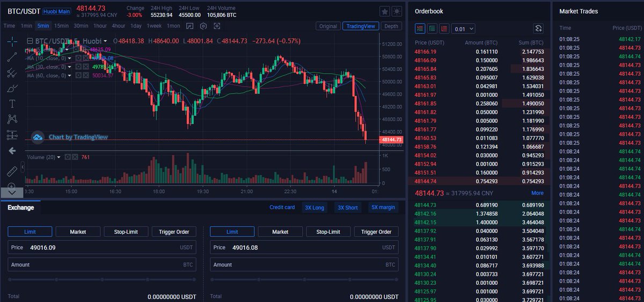
Task: Open the 3X Long product
Action: pyautogui.click(x=315, y=207)
